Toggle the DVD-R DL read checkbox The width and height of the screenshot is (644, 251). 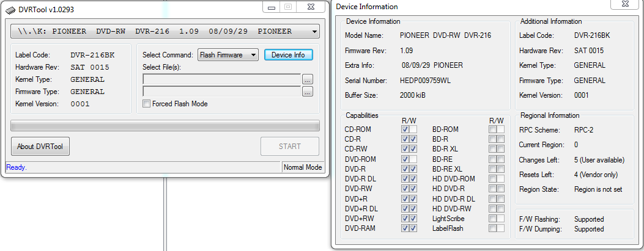pos(405,179)
